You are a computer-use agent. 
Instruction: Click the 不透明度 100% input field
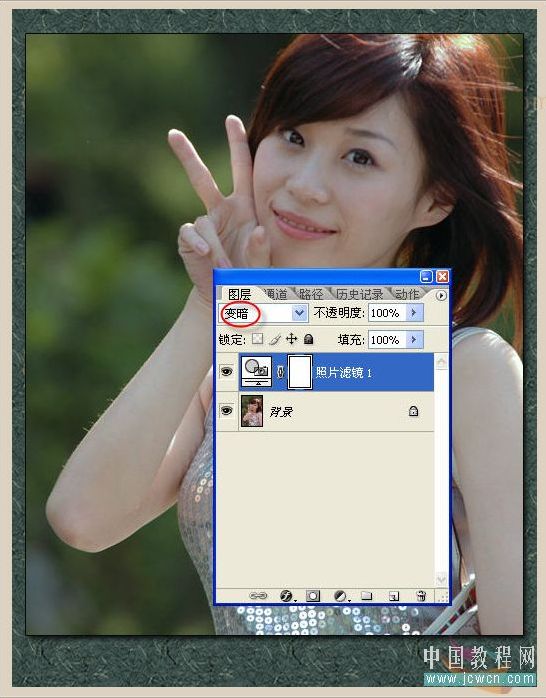coord(386,313)
